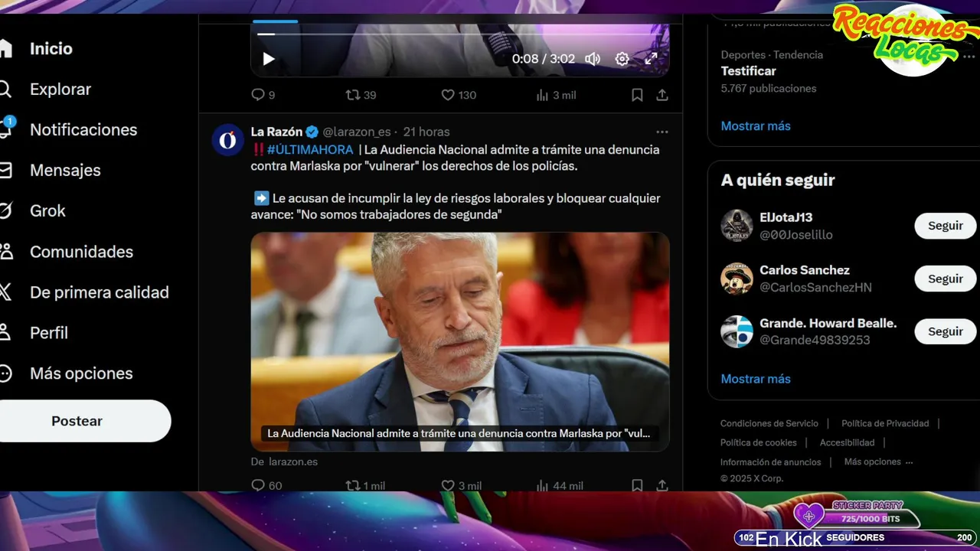980x551 pixels.
Task: Open Carlos Sanchez profile avatar
Action: [x=737, y=279]
